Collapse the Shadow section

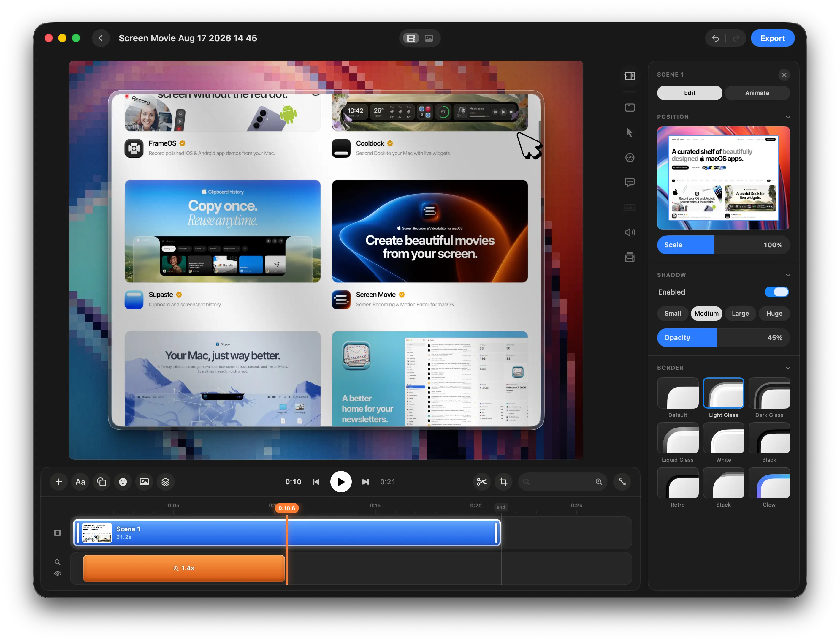click(788, 275)
